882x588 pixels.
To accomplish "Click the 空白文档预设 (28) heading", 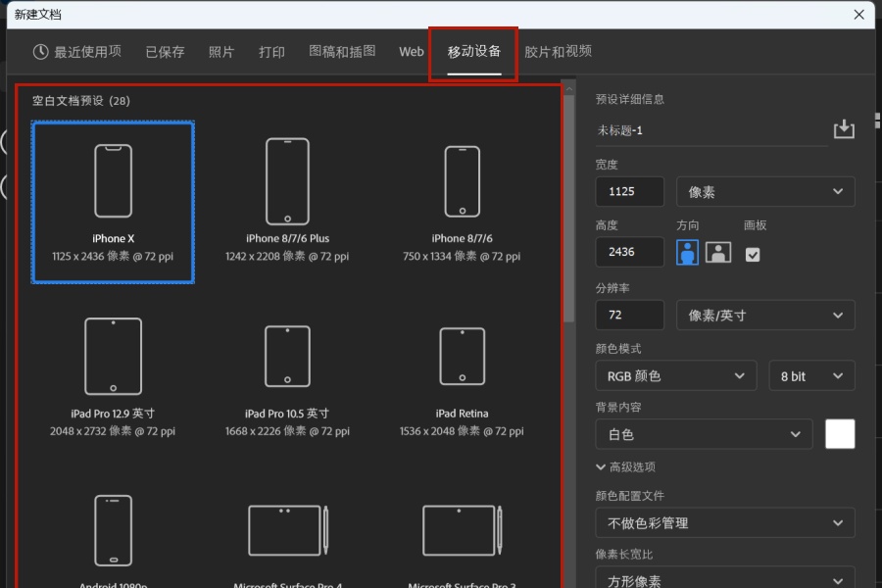I will pyautogui.click(x=81, y=101).
